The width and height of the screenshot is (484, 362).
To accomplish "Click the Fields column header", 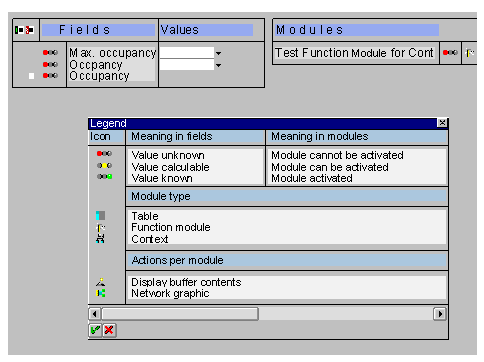I will (98, 30).
